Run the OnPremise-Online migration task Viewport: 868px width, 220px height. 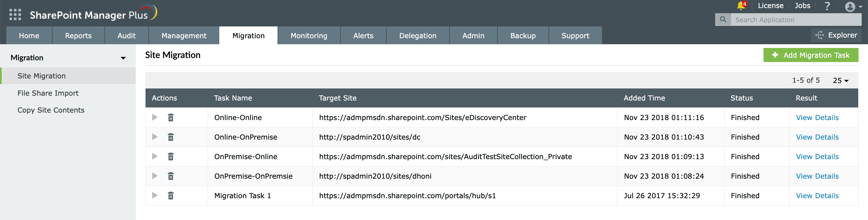pyautogui.click(x=155, y=156)
